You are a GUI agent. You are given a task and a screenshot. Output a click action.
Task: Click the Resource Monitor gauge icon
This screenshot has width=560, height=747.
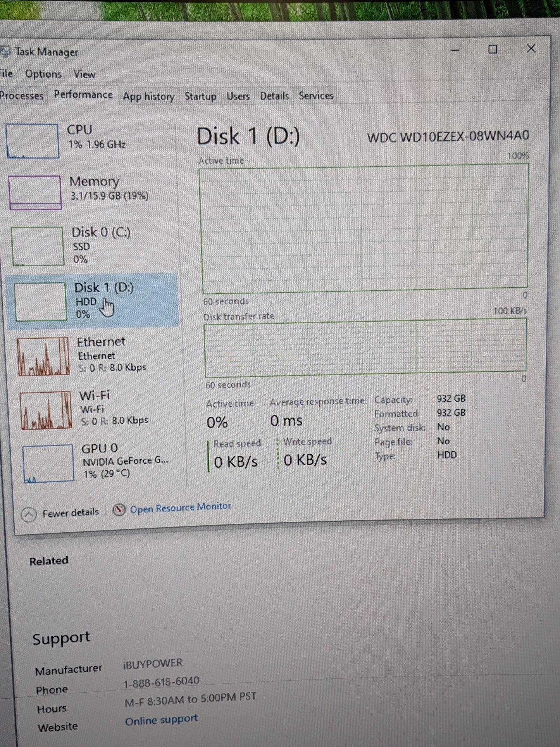tap(119, 510)
